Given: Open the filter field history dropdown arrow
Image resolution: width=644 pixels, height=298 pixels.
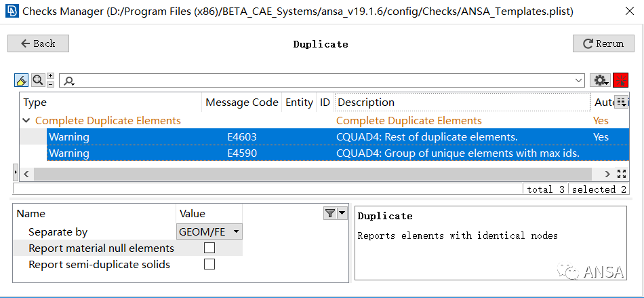Looking at the screenshot, I should pos(579,81).
